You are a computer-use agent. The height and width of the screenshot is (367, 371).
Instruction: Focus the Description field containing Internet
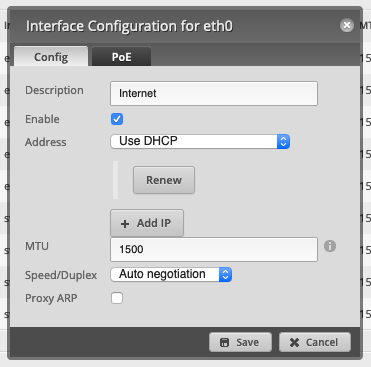214,93
